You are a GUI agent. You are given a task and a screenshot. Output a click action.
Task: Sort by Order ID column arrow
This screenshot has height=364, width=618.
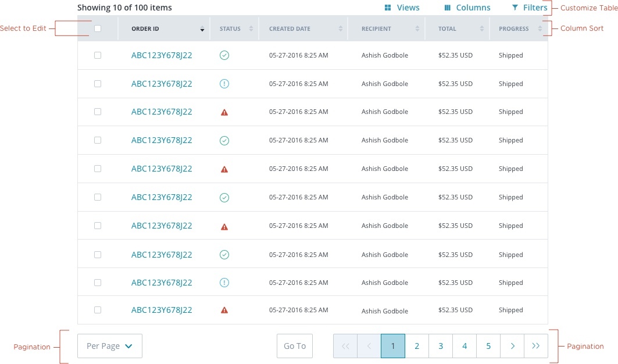click(202, 29)
